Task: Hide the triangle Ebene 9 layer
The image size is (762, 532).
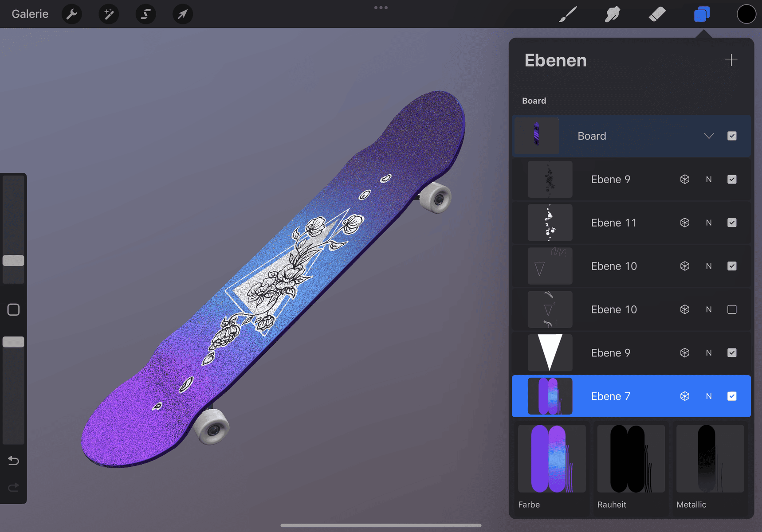Action: (x=732, y=353)
